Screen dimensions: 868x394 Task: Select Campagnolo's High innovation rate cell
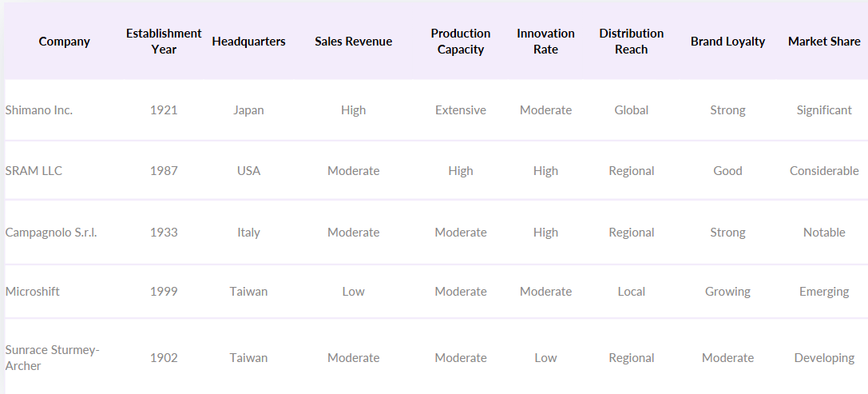click(x=546, y=233)
